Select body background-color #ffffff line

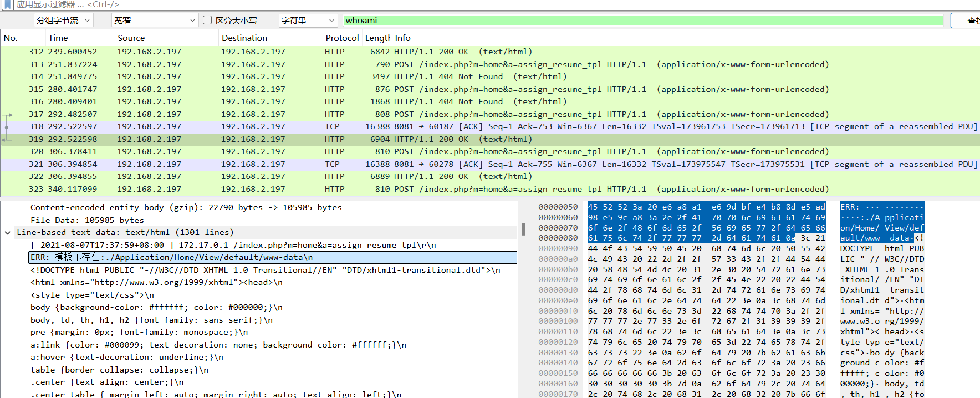point(156,307)
